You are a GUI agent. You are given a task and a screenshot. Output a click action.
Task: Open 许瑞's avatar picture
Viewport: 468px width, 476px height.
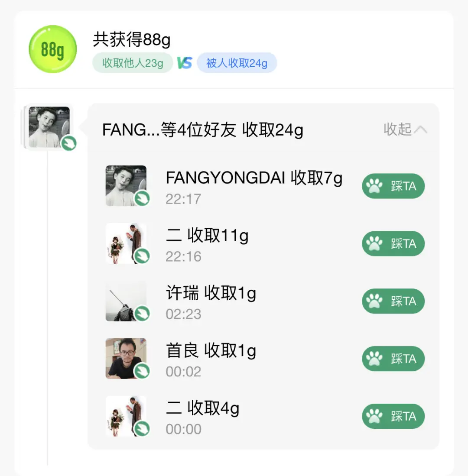point(126,301)
